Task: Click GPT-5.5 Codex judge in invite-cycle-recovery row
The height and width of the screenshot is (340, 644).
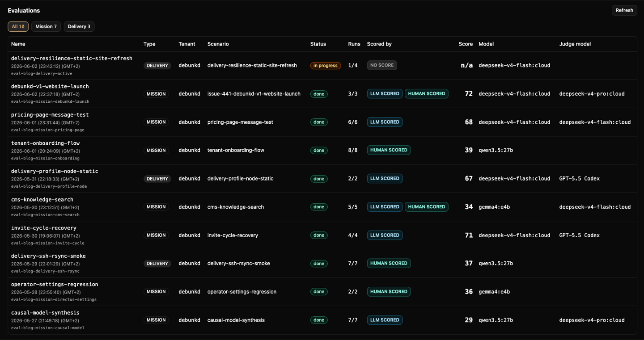Action: [579, 235]
